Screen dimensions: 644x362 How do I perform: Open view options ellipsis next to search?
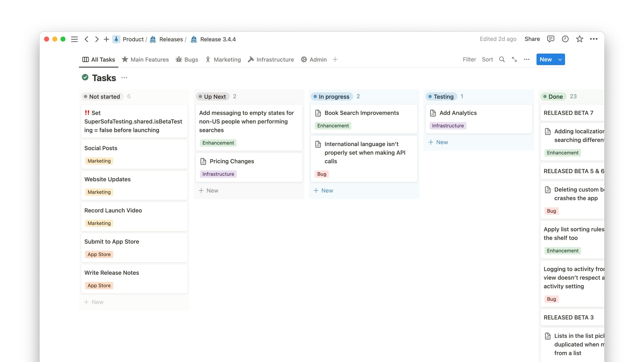pyautogui.click(x=527, y=60)
